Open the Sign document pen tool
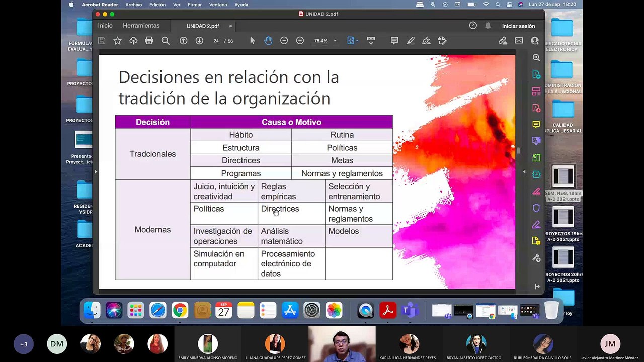 426,41
